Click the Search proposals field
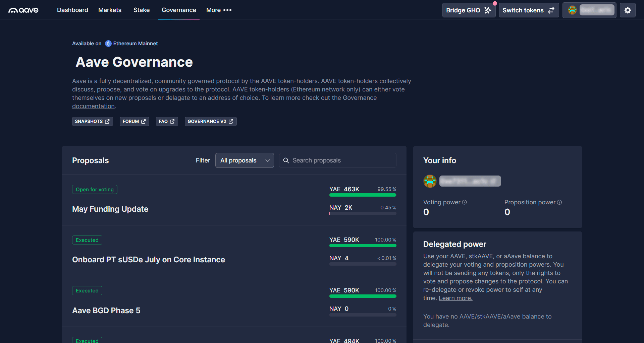Viewport: 644px width, 343px height. point(337,160)
